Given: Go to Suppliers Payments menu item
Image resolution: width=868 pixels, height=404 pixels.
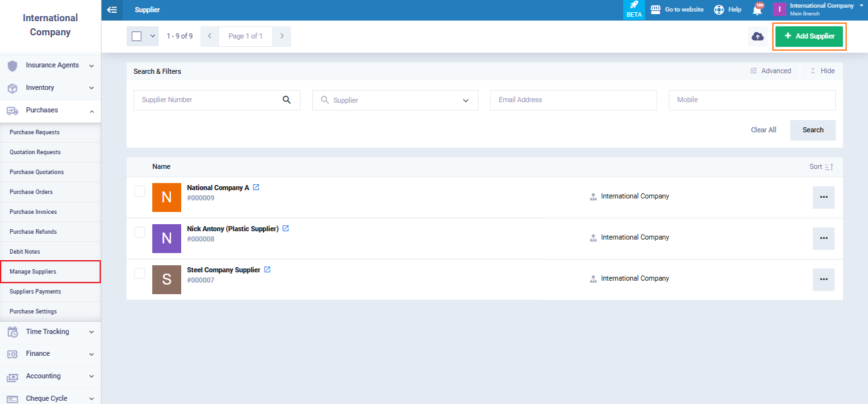Looking at the screenshot, I should (x=35, y=292).
